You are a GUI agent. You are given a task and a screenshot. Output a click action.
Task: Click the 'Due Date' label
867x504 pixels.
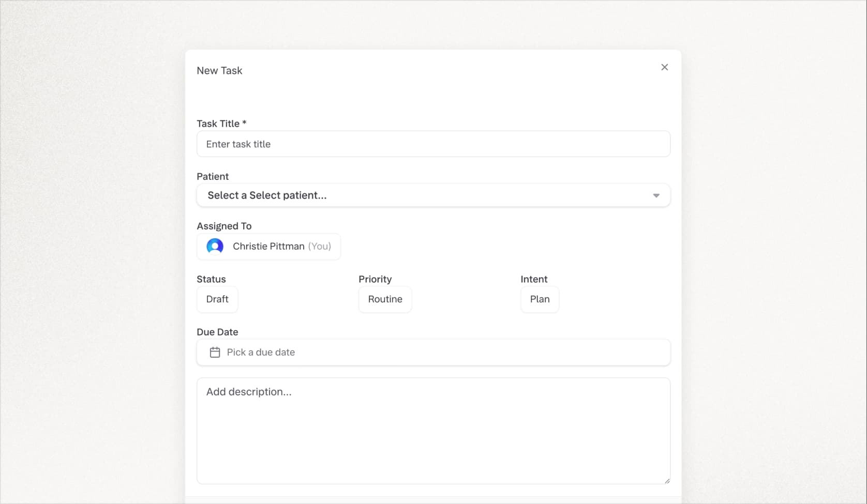pyautogui.click(x=217, y=332)
